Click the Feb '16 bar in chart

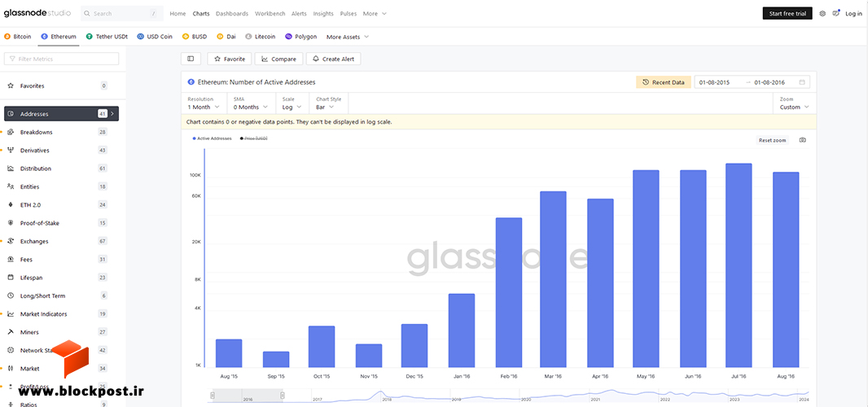(509, 292)
